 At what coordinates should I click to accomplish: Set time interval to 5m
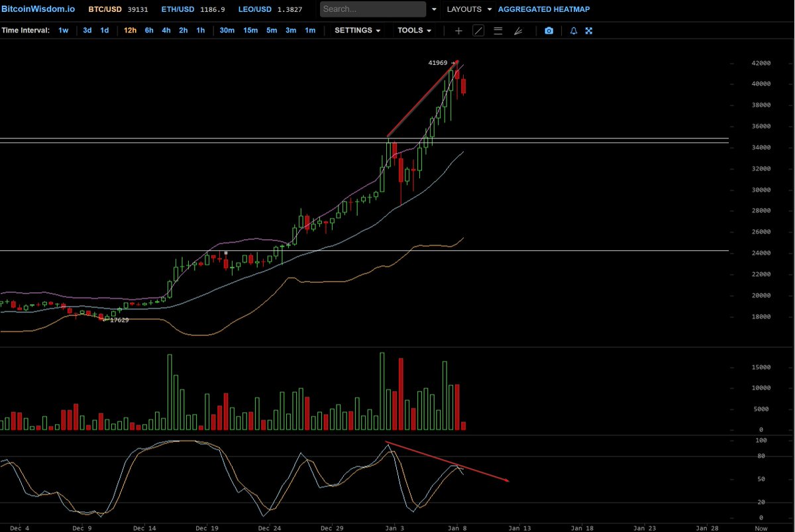(x=272, y=30)
